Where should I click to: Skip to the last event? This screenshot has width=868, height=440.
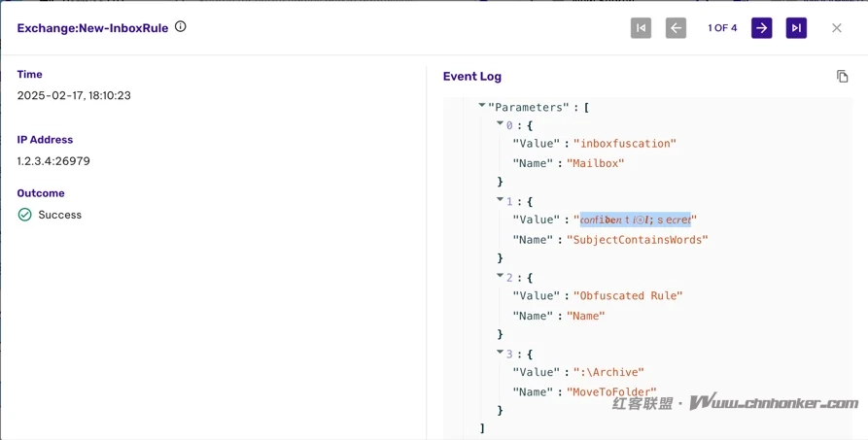pyautogui.click(x=796, y=28)
